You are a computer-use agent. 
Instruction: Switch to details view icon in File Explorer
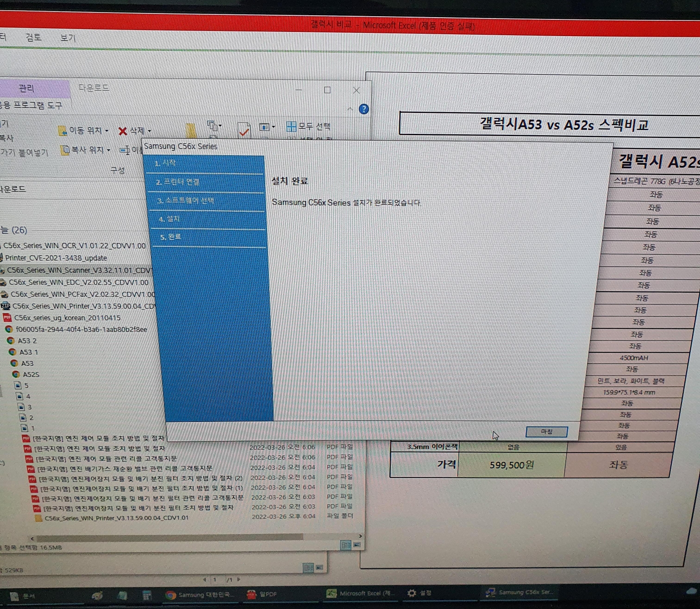(346, 545)
